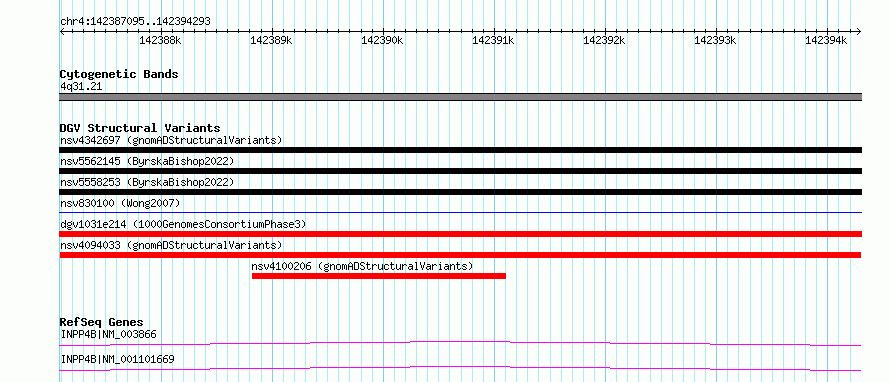Click the red bar under nsv4094033
Screen dimensions: 890x382
[461, 255]
